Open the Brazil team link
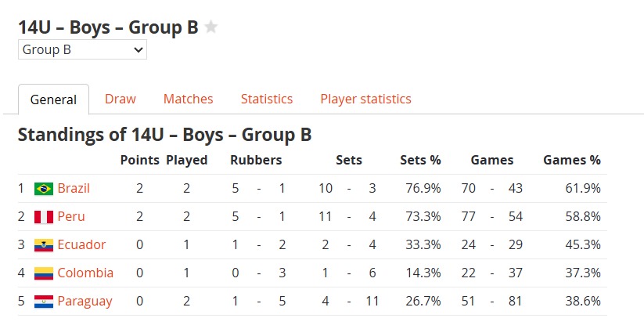Screen dimensions: 644x329 pyautogui.click(x=74, y=188)
